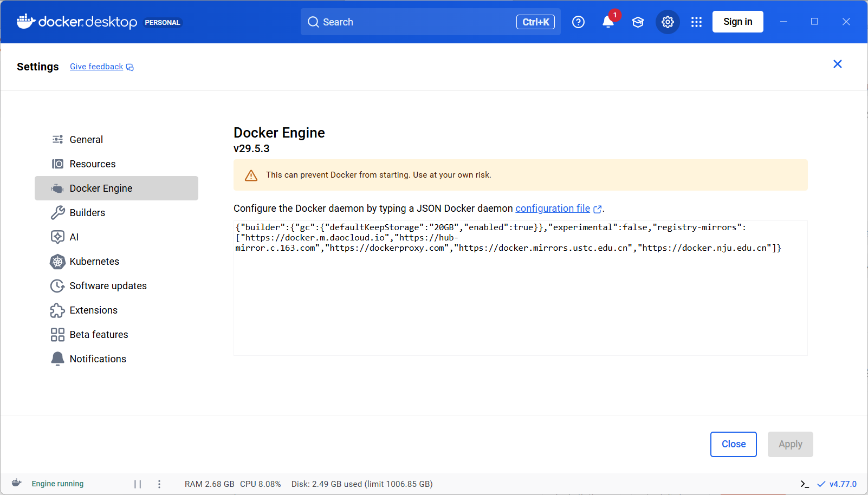Click the Resources icon in the sidebar

point(57,164)
